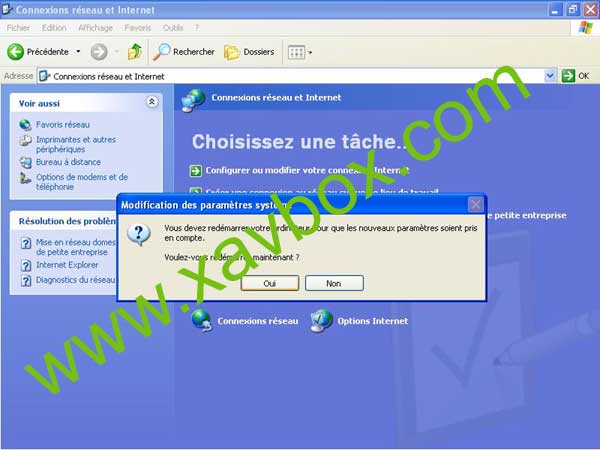
Task: Go up one folder level icon
Action: [x=135, y=52]
